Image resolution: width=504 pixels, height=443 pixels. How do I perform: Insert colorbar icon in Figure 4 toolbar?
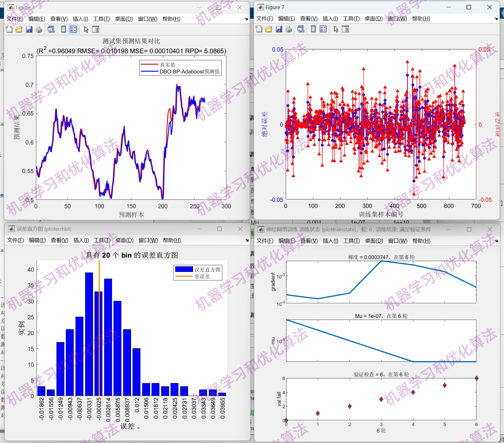click(63, 29)
